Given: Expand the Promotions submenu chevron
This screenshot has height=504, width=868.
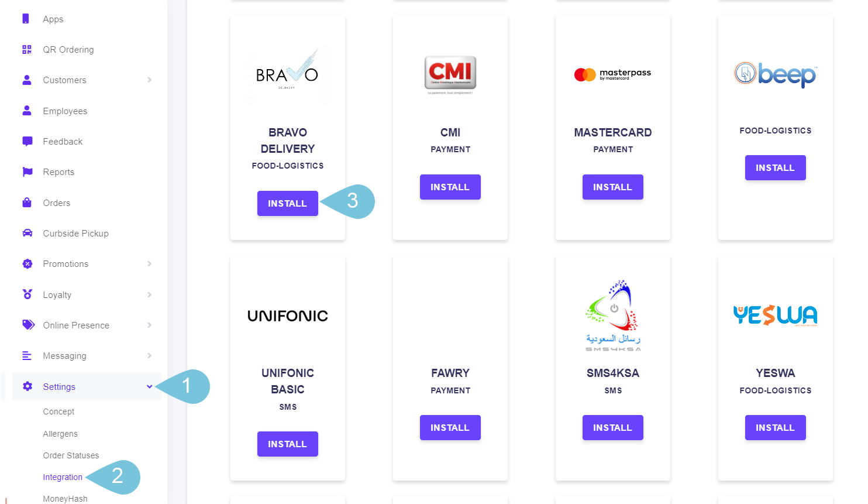Looking at the screenshot, I should tap(150, 264).
